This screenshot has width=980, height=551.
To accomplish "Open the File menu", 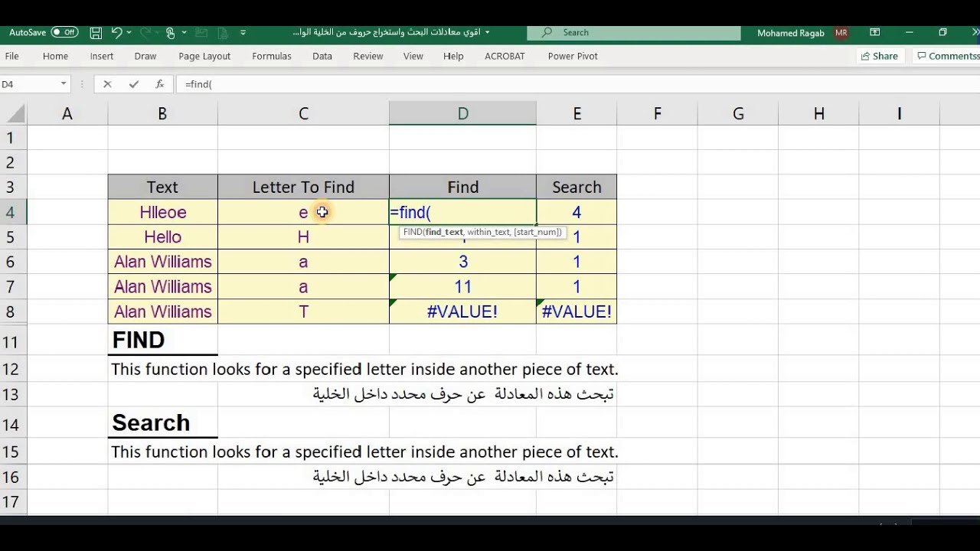I will tap(12, 56).
